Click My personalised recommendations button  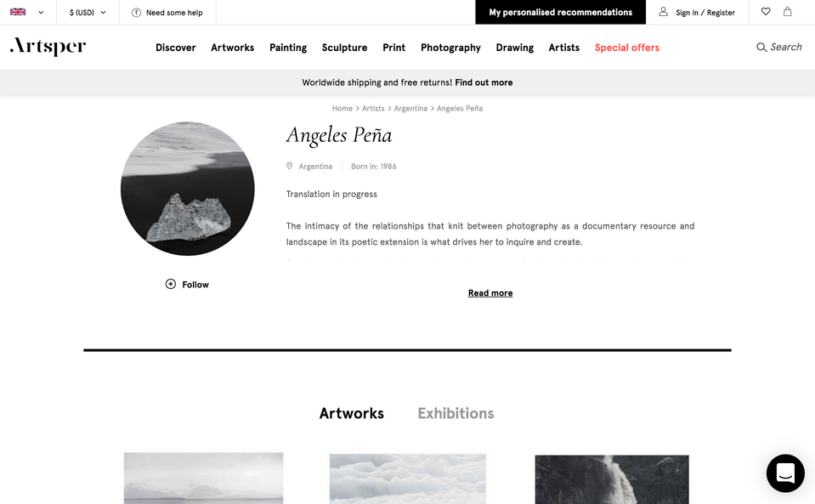coord(560,12)
